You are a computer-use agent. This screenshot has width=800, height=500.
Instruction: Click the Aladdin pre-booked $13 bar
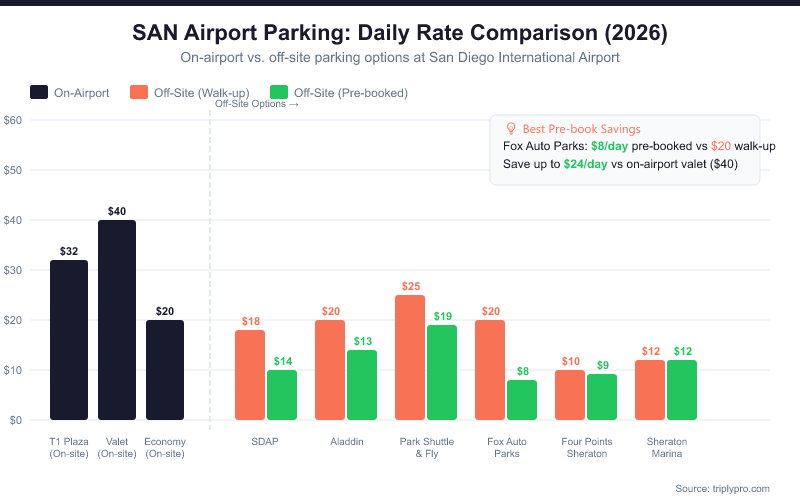(362, 385)
